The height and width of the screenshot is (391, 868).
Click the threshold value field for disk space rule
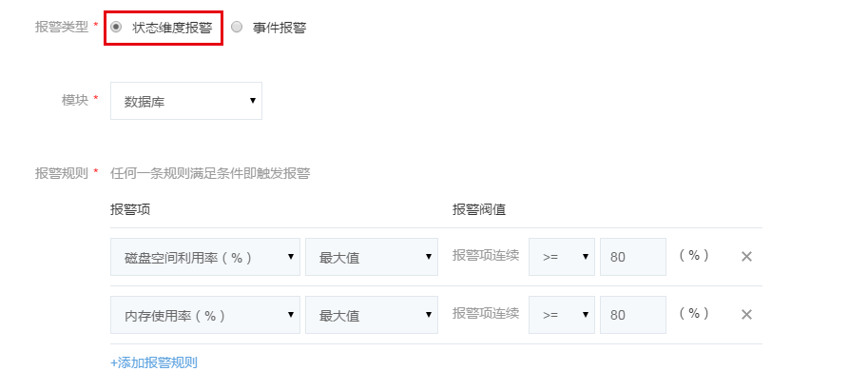click(x=632, y=257)
